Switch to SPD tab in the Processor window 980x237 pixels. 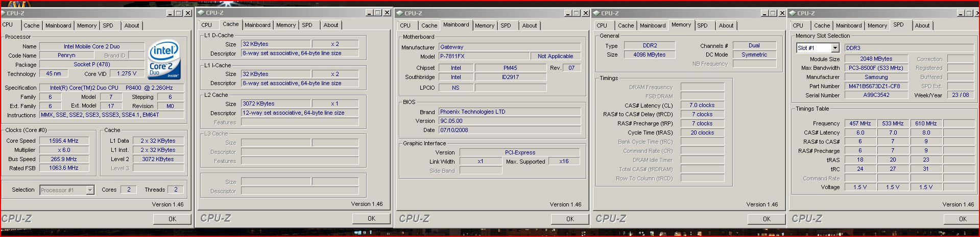point(108,25)
